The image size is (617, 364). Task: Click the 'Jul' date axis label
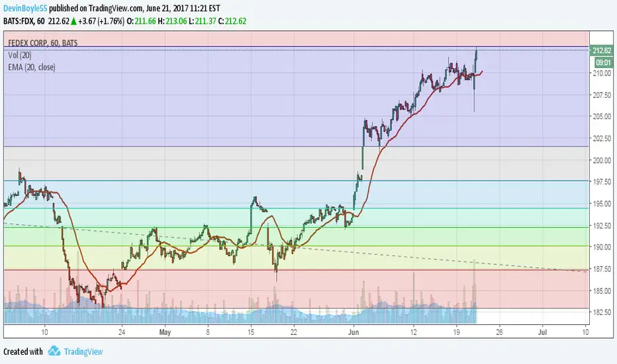click(x=542, y=332)
